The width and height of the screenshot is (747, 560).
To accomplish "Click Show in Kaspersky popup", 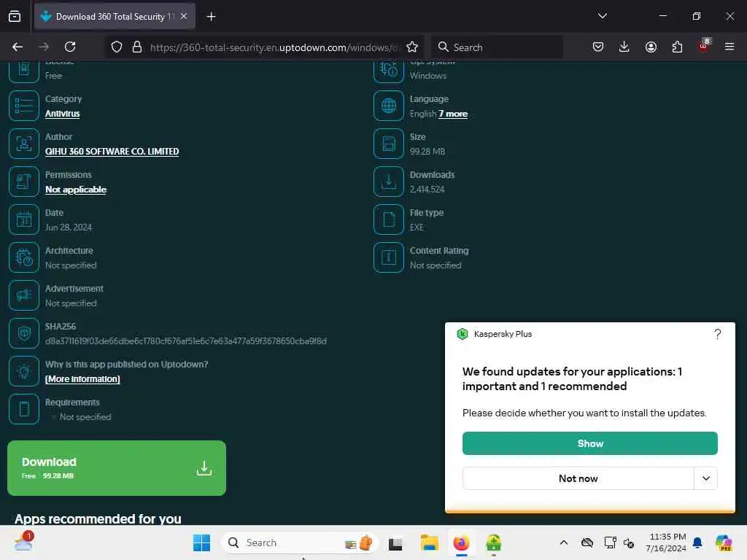I will tap(589, 443).
